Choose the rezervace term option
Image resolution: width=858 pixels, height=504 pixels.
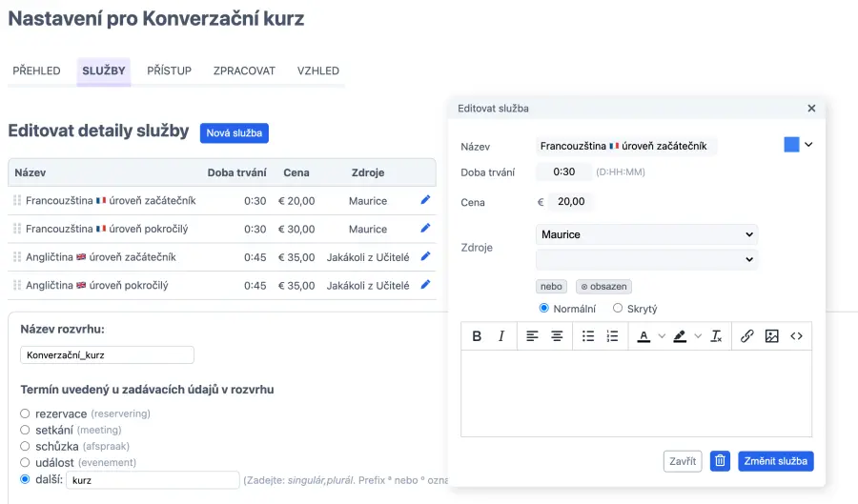tap(25, 413)
